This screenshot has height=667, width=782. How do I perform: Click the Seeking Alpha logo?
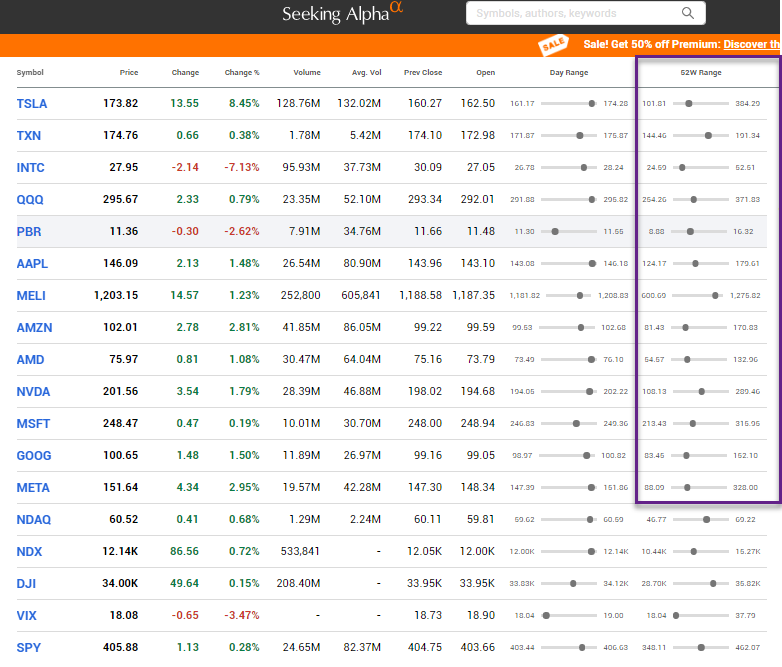pos(342,13)
